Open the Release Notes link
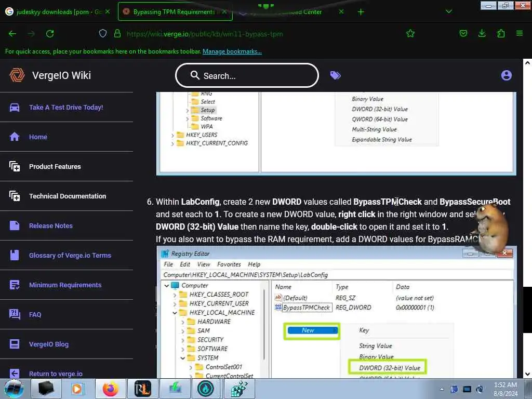This screenshot has width=532, height=399. (50, 225)
